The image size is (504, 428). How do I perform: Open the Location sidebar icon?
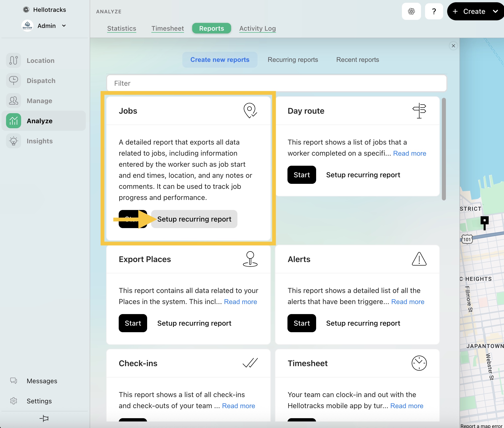(x=14, y=60)
